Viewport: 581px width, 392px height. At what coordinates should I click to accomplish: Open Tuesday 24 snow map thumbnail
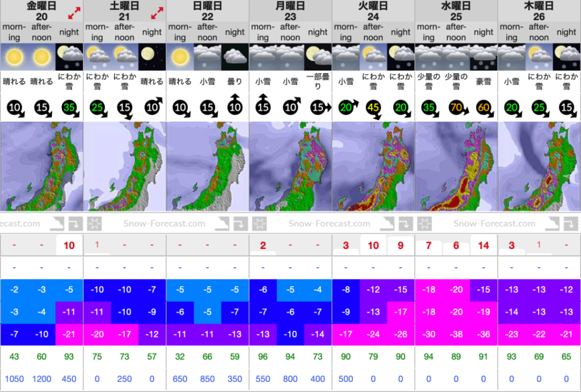click(373, 166)
